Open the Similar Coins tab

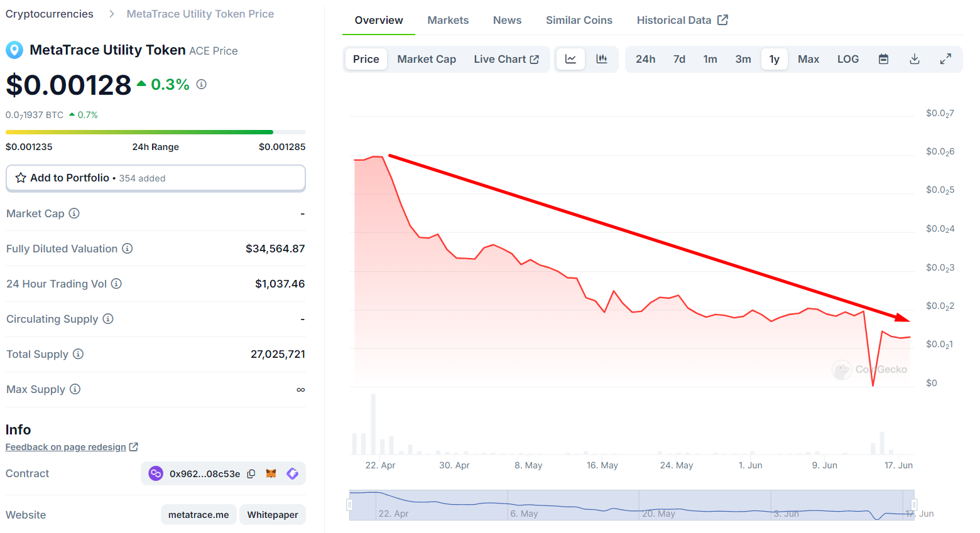(579, 20)
